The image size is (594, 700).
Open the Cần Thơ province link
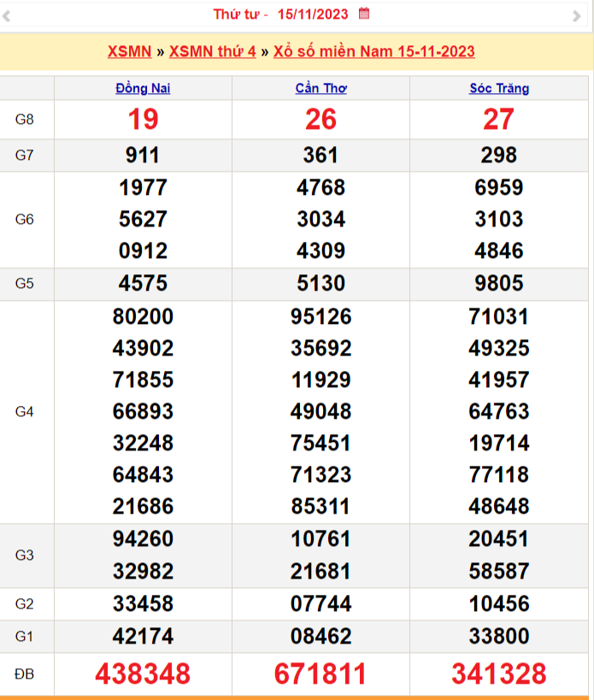pyautogui.click(x=321, y=88)
